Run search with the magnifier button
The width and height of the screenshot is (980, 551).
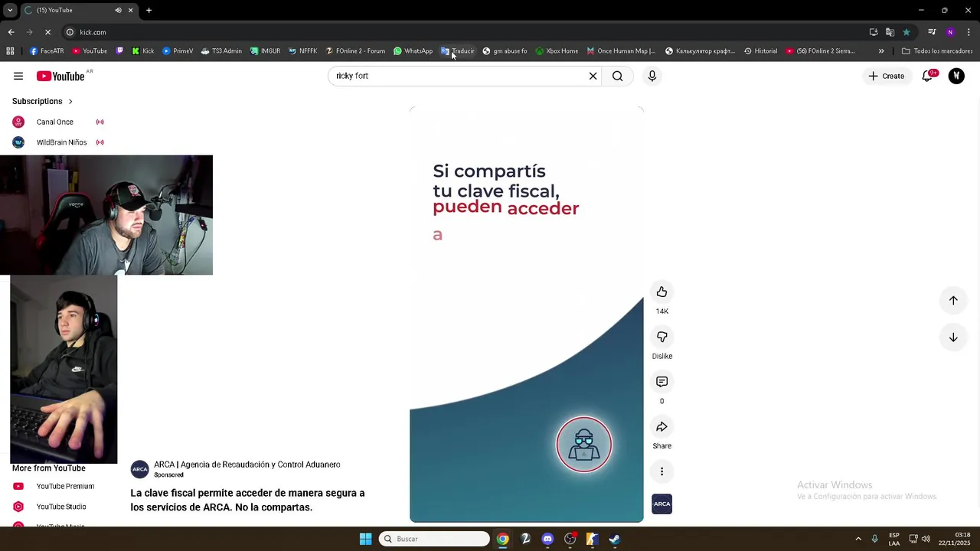[x=618, y=76]
